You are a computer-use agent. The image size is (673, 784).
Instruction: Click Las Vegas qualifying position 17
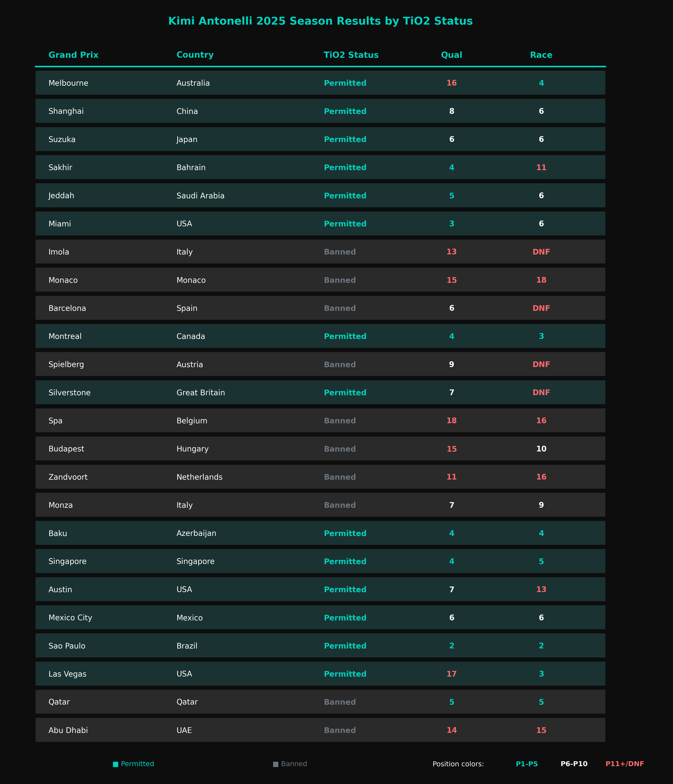(x=451, y=674)
